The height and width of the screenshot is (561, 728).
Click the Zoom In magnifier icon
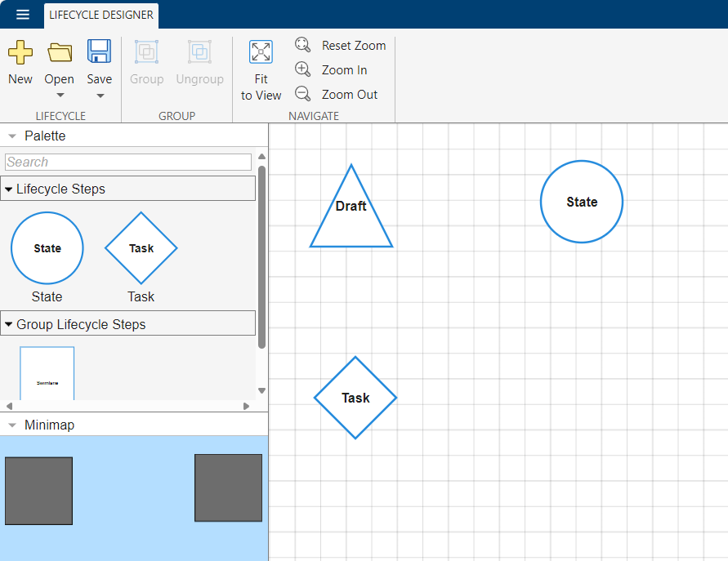pos(303,69)
